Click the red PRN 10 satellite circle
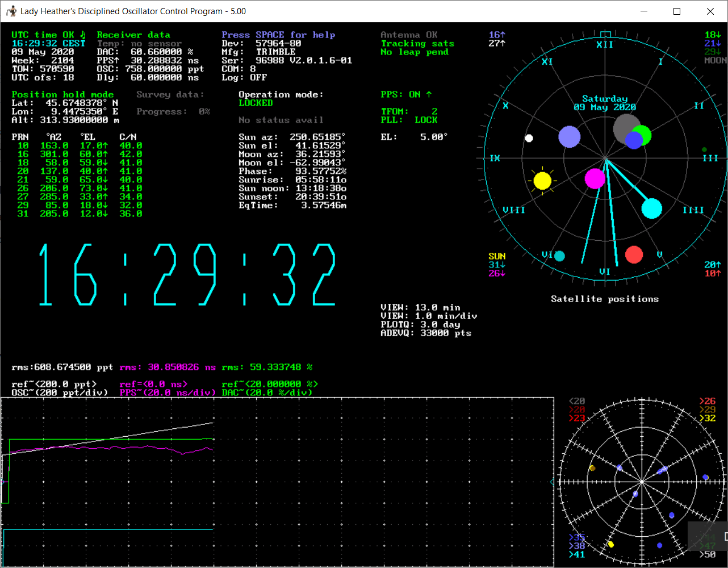 pos(634,254)
